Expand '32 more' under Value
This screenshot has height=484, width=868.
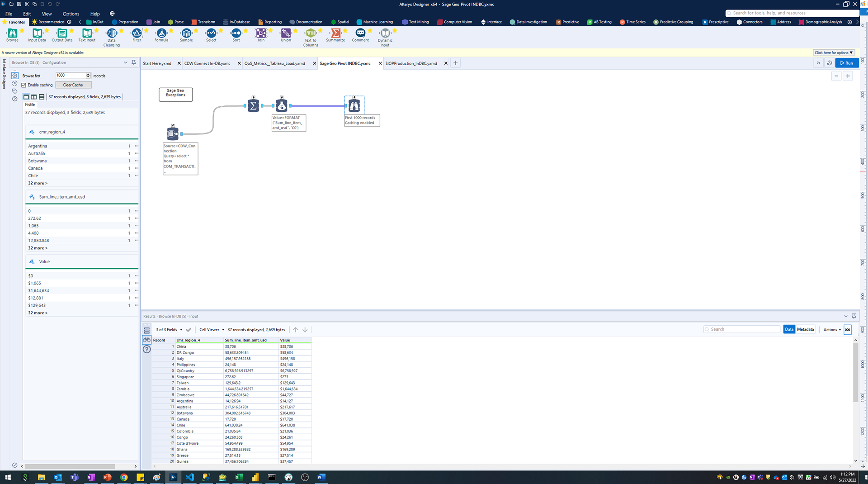tap(38, 313)
